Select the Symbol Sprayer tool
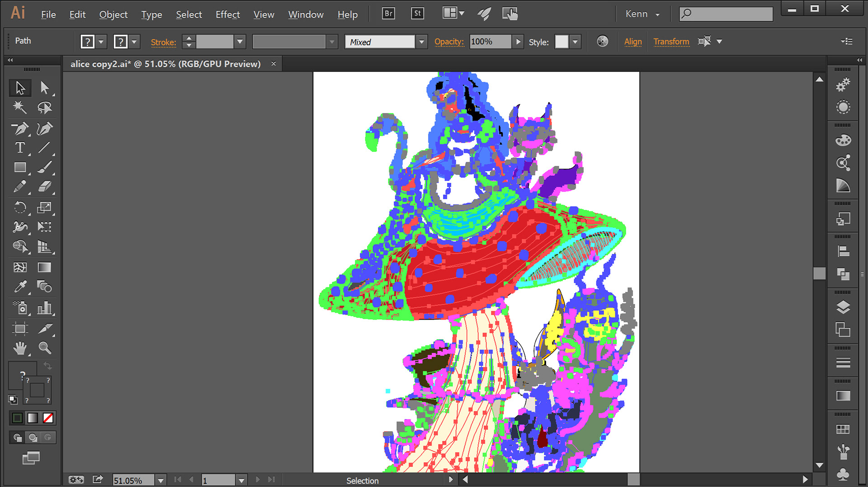The image size is (868, 487). click(x=20, y=308)
